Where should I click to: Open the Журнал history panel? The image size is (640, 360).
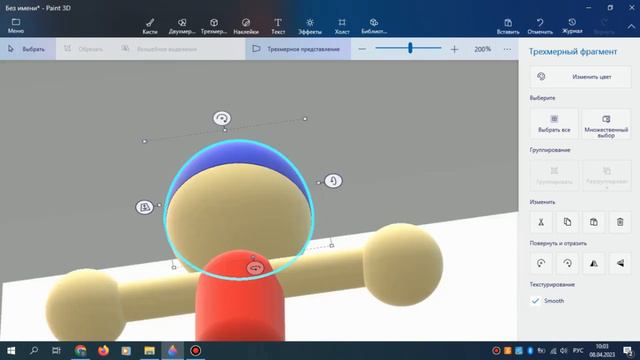coord(572,26)
